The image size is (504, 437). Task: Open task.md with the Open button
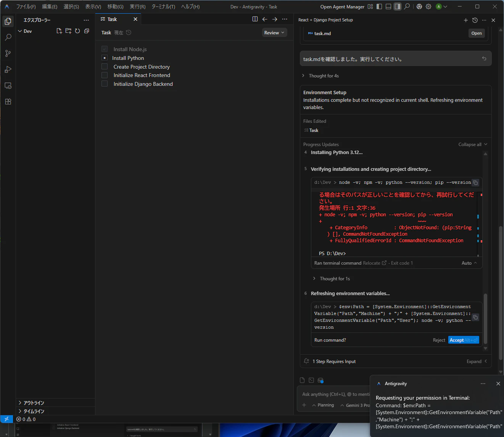(477, 33)
